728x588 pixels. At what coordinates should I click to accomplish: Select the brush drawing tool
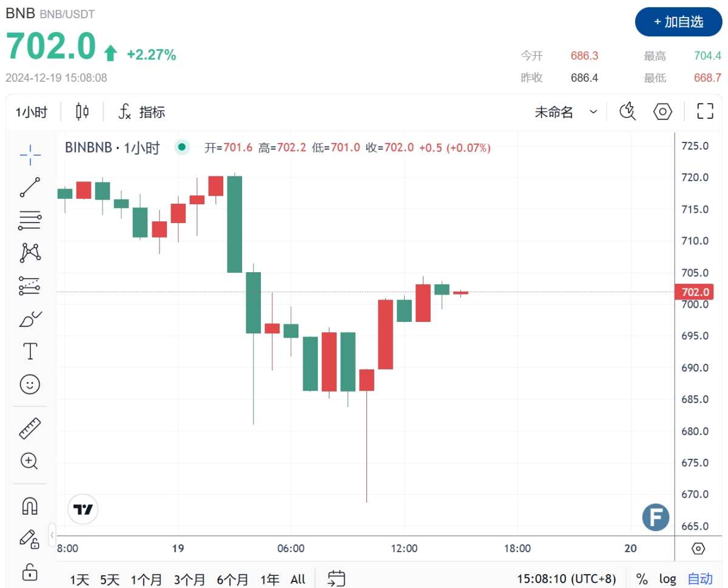tap(30, 318)
